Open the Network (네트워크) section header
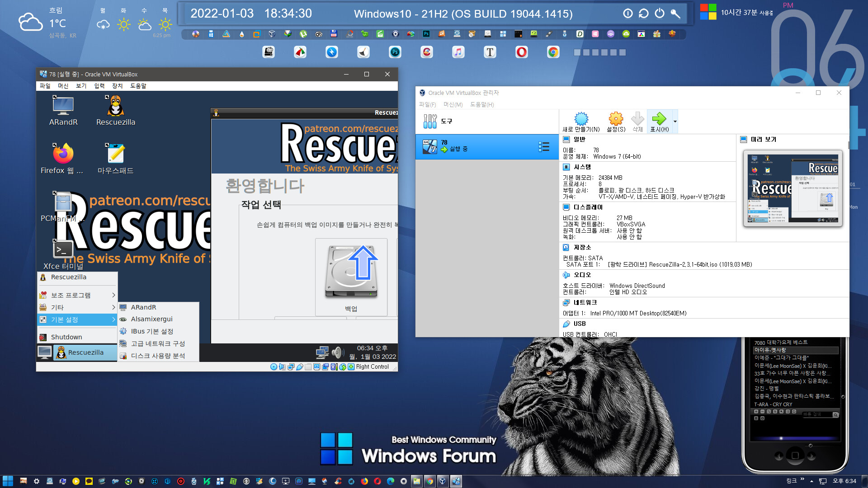This screenshot has height=488, width=868. 585,302
